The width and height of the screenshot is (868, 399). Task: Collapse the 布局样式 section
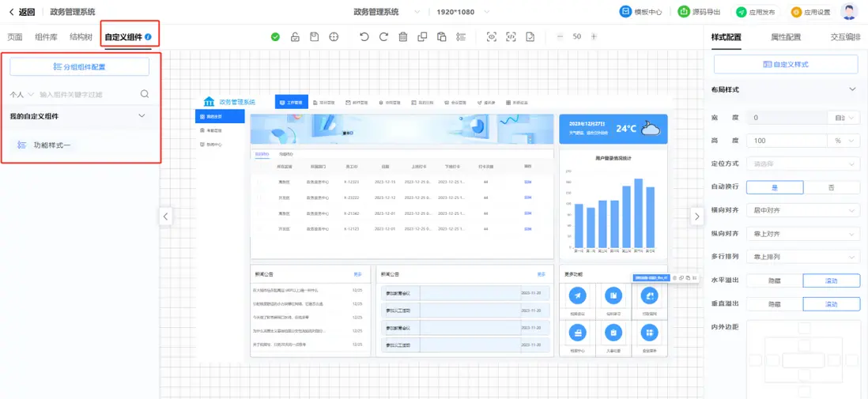tap(852, 89)
